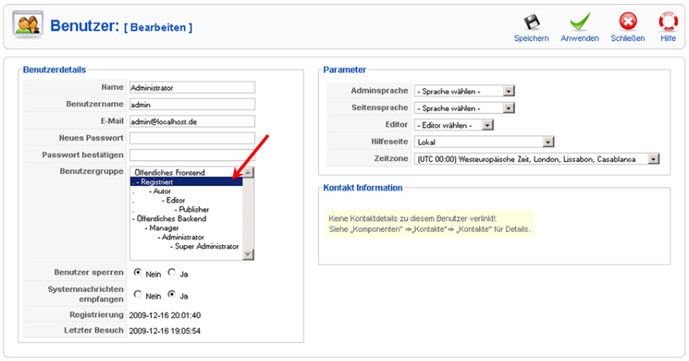Image resolution: width=689 pixels, height=361 pixels.
Task: Click the Keine Kontaktdetails notice text
Action: pos(429,224)
